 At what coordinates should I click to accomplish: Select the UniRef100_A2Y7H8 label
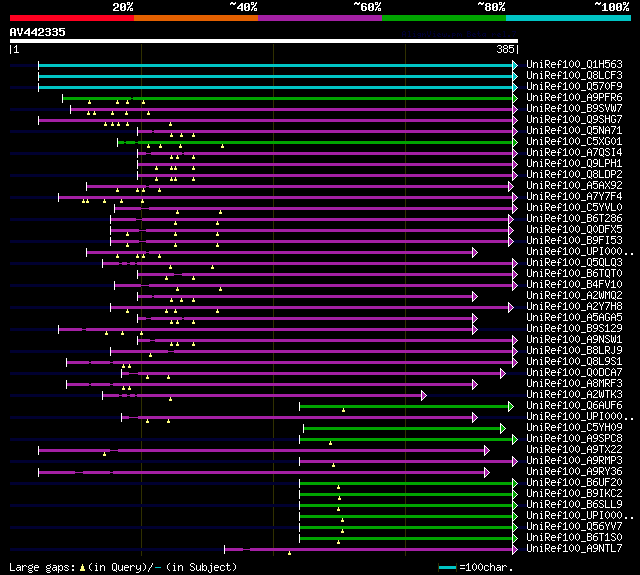(x=574, y=306)
